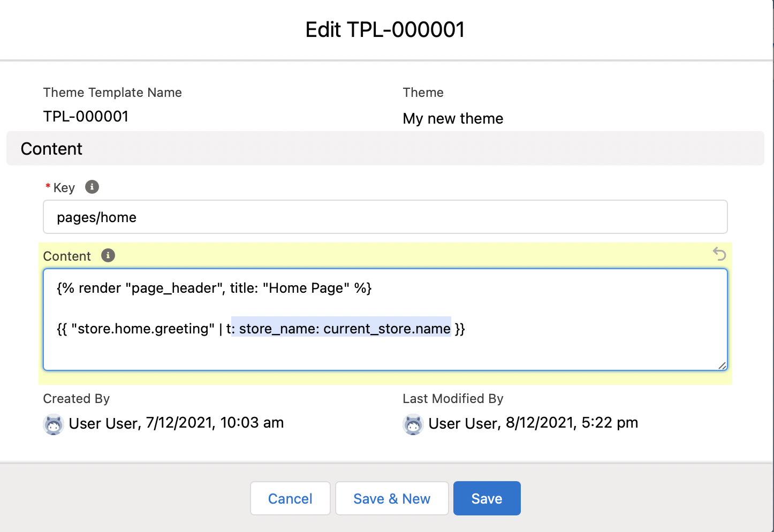
Task: Click the 'Theme Template Name' label
Action: pos(112,93)
